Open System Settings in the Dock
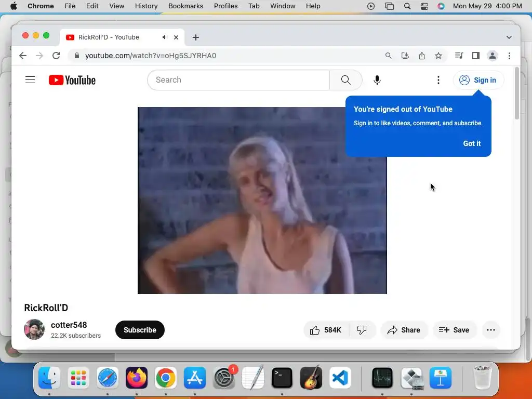 click(x=224, y=378)
